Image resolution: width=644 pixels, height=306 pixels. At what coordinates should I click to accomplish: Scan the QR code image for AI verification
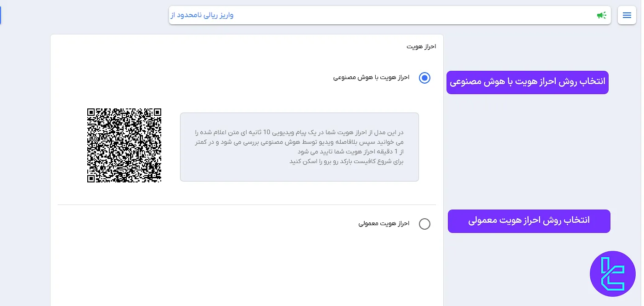(124, 145)
